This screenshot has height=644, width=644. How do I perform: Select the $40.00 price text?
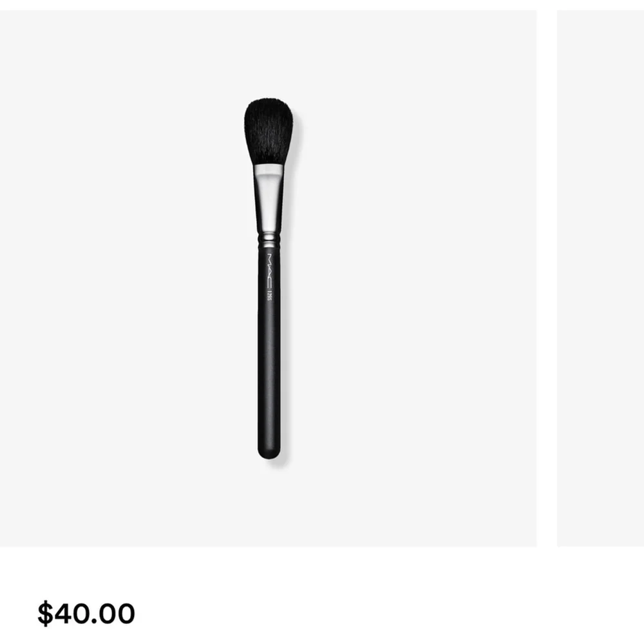[86, 614]
